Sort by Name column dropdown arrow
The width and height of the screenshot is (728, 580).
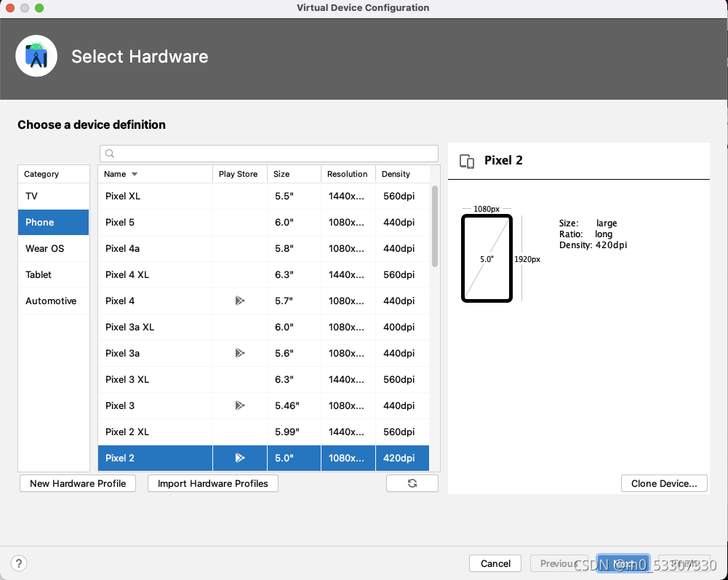(134, 174)
